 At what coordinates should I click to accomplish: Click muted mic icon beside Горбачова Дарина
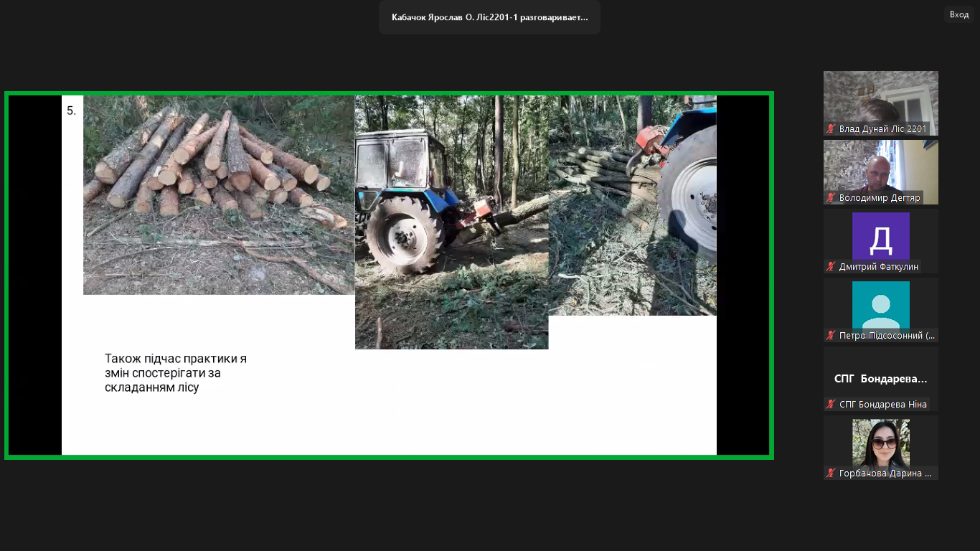(x=831, y=474)
